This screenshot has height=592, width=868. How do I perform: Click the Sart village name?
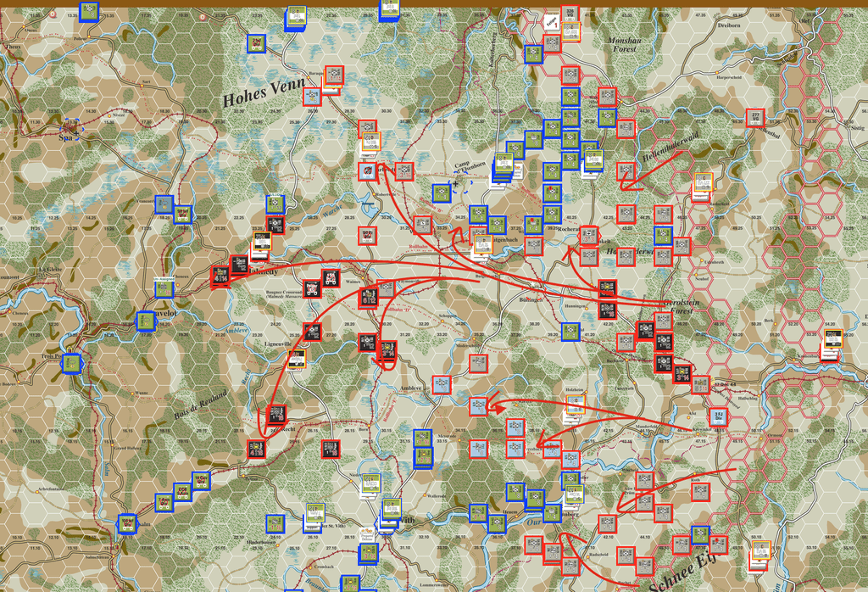[x=146, y=81]
